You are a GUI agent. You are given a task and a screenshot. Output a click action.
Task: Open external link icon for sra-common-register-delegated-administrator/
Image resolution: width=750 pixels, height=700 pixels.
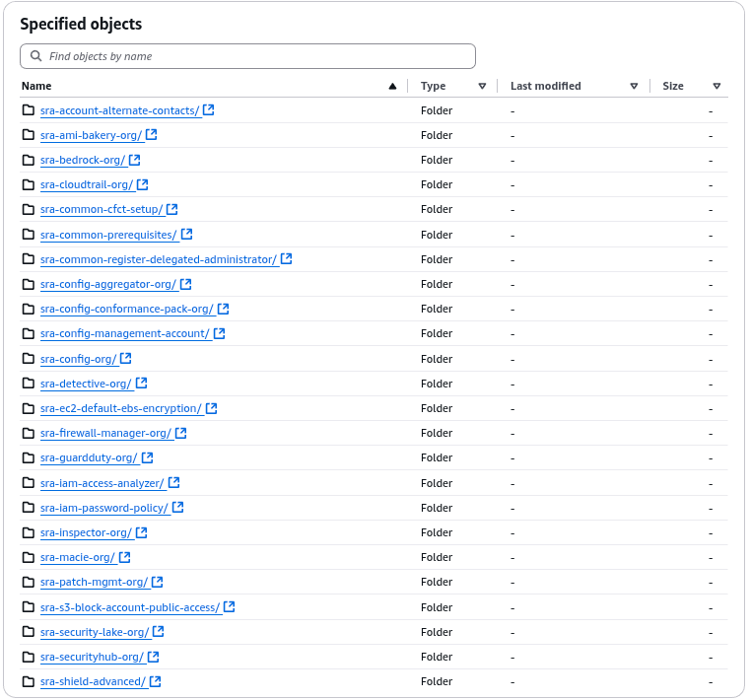tap(286, 259)
